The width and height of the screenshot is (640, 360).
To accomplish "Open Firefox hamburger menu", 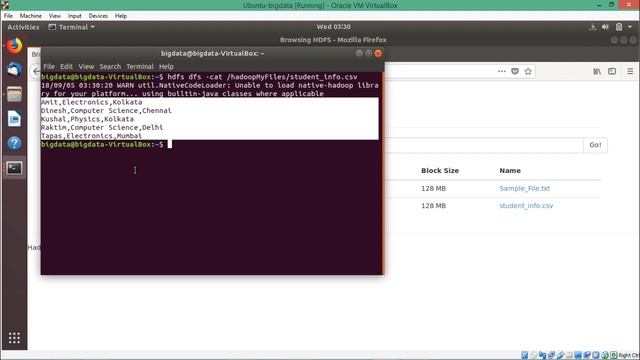I will (630, 71).
